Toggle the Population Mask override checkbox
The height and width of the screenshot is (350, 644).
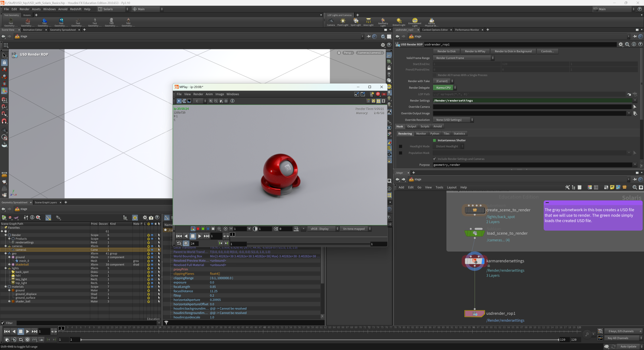click(400, 153)
